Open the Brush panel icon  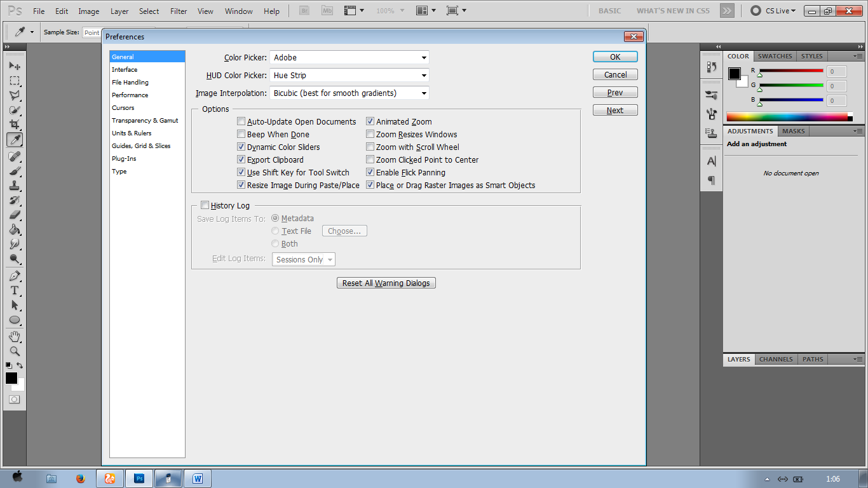pos(711,95)
